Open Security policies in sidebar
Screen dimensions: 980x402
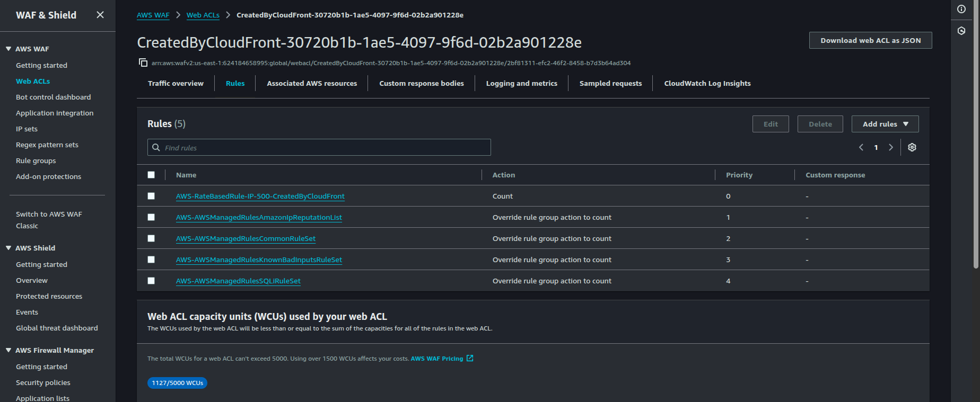click(x=43, y=382)
